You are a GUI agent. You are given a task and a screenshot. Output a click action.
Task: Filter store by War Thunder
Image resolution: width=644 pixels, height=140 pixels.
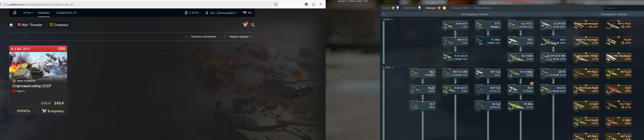[x=30, y=25]
